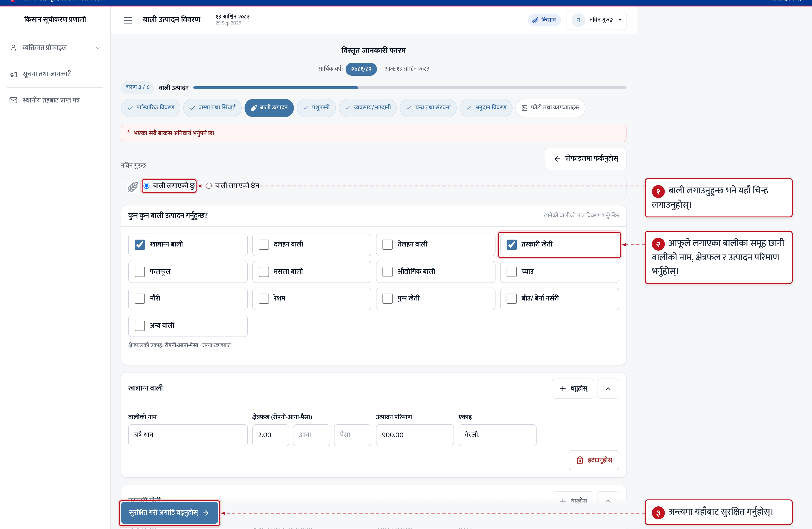
Task: Select the बाली लगाएको छैन radio button
Action: (x=209, y=186)
